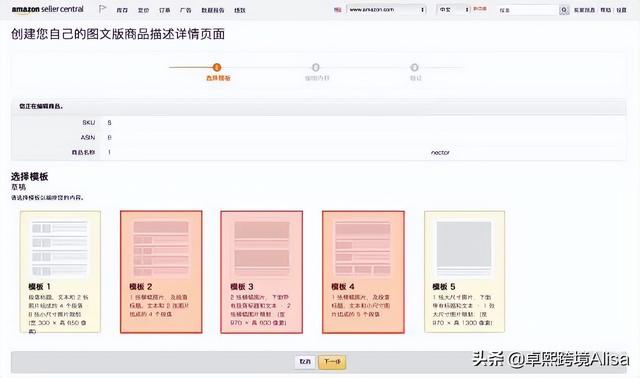Click the US flag marketplace icon
640x378 pixels.
(x=338, y=10)
